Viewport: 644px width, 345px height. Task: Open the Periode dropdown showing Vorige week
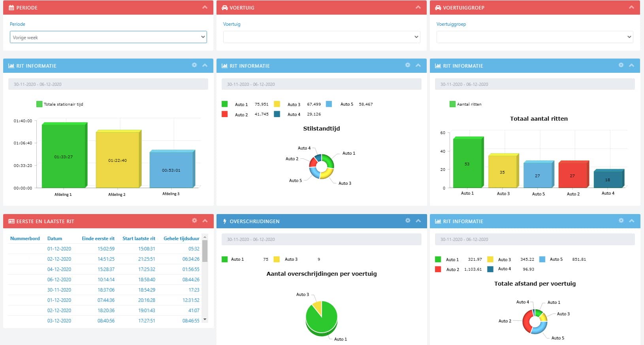(x=108, y=37)
